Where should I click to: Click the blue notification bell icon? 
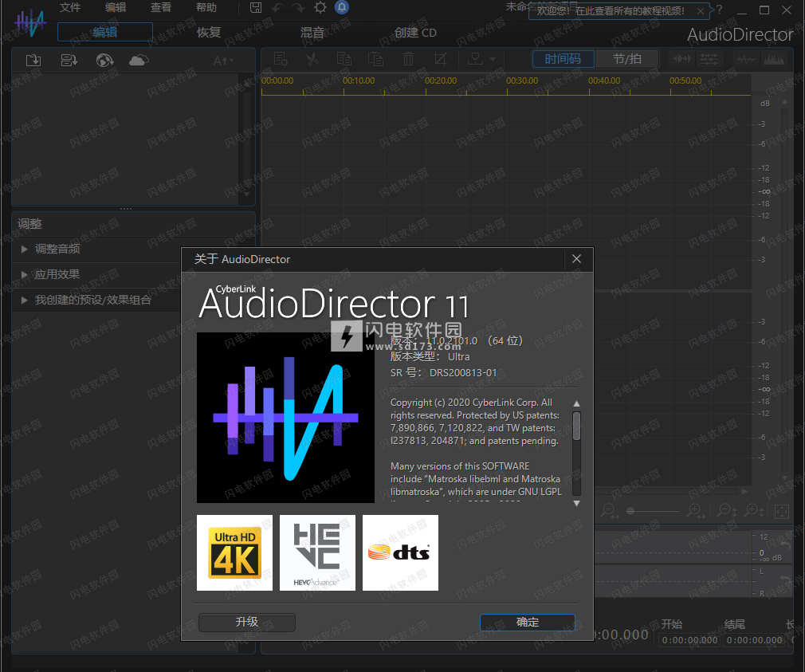pos(342,7)
